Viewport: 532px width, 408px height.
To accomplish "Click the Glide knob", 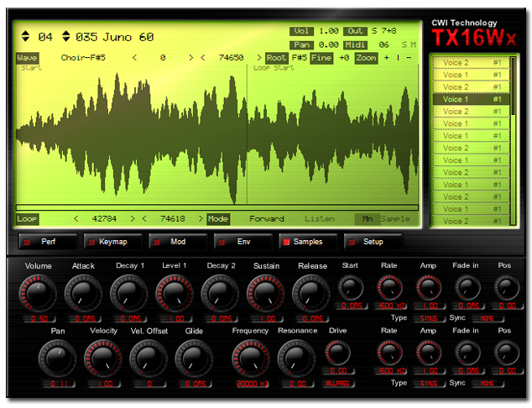I will point(194,358).
